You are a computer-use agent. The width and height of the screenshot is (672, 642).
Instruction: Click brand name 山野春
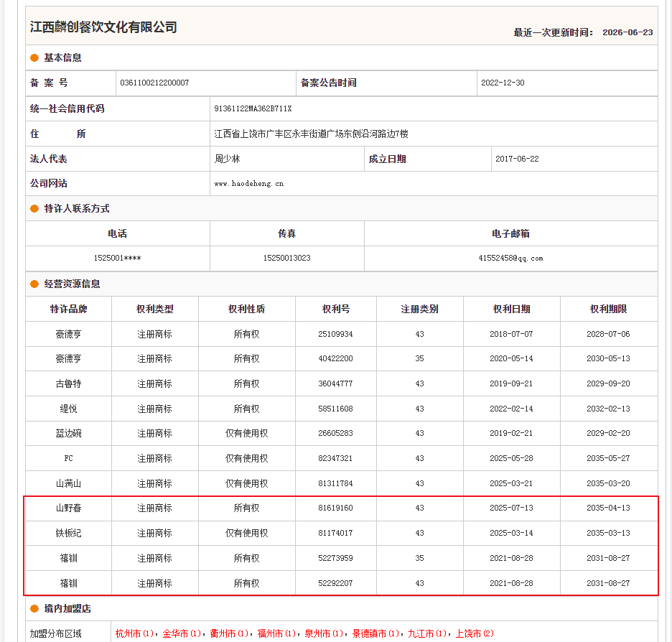click(69, 508)
